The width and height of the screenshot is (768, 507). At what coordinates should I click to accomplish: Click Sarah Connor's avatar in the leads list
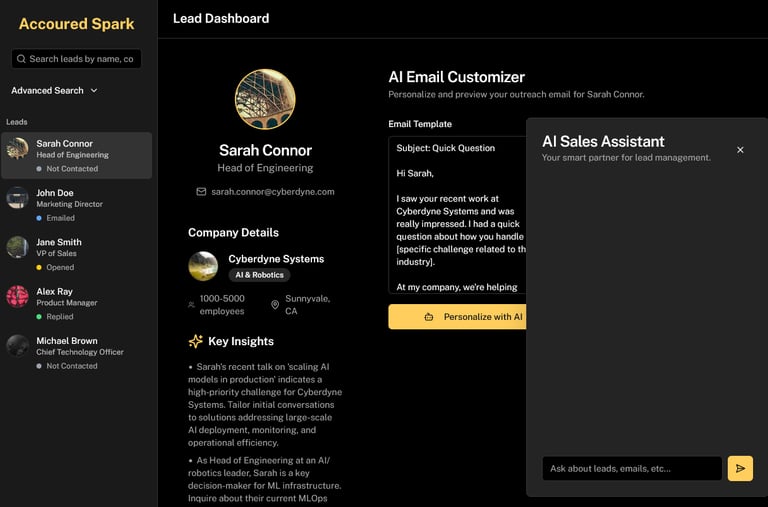click(x=18, y=148)
